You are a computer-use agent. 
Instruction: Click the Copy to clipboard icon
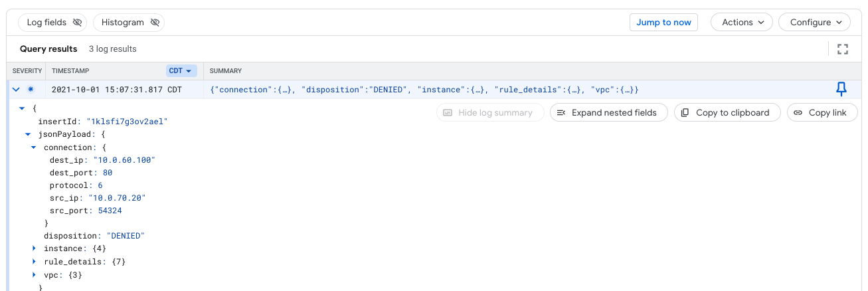coord(685,113)
